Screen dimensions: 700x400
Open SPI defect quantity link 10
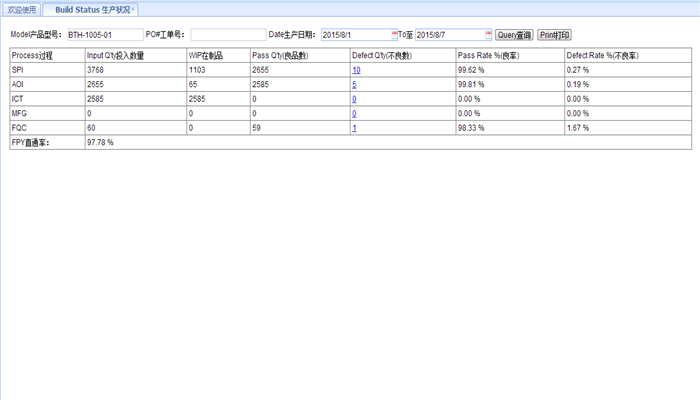(x=356, y=70)
